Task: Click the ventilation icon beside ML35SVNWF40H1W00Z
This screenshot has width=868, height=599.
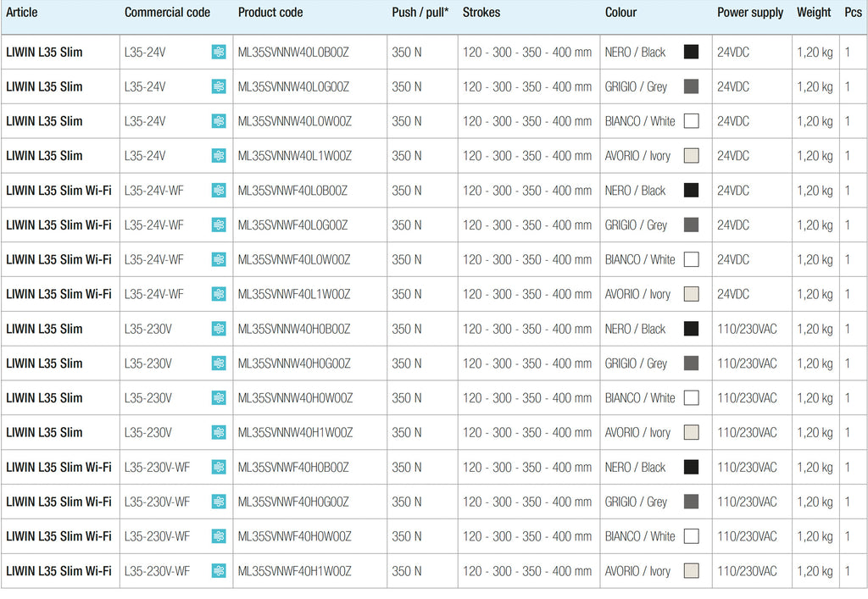Action: tap(219, 570)
